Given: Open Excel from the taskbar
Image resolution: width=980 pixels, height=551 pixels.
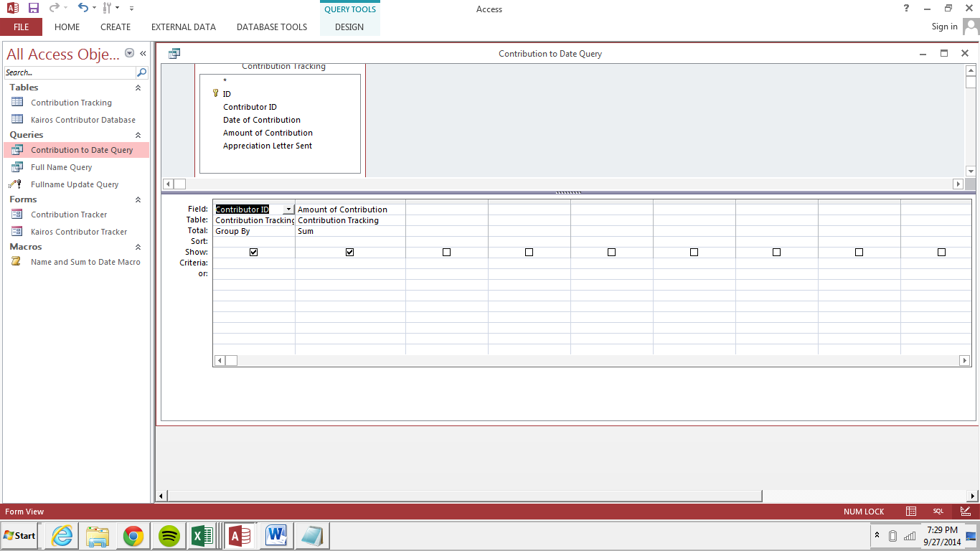Looking at the screenshot, I should (204, 536).
